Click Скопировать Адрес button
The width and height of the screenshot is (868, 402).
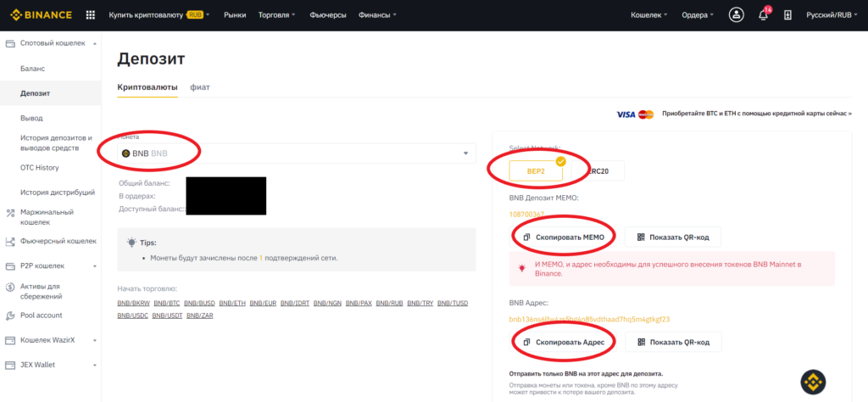point(563,342)
